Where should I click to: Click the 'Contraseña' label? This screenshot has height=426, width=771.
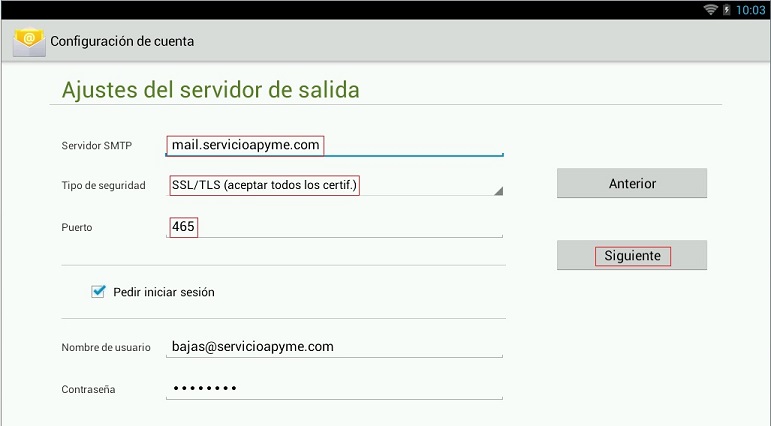(x=89, y=390)
